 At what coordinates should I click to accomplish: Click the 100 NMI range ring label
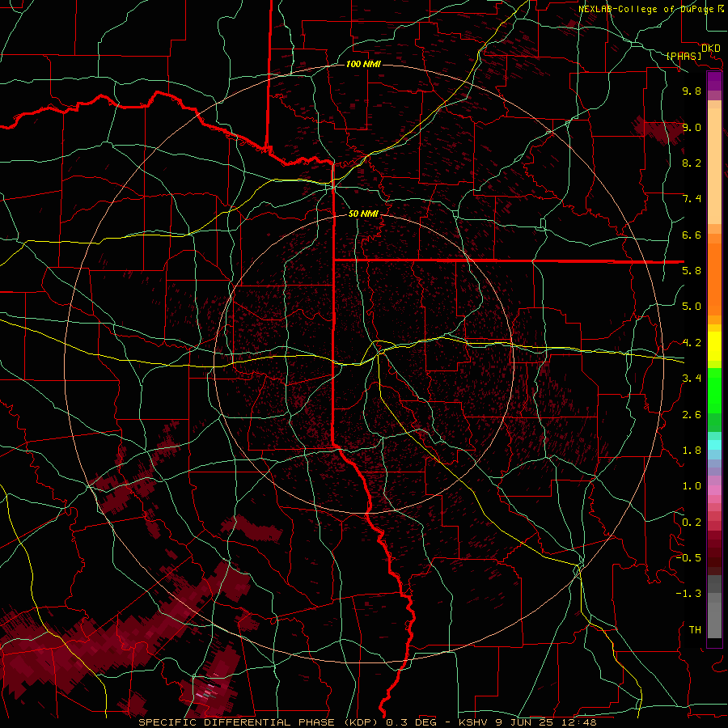[x=363, y=64]
